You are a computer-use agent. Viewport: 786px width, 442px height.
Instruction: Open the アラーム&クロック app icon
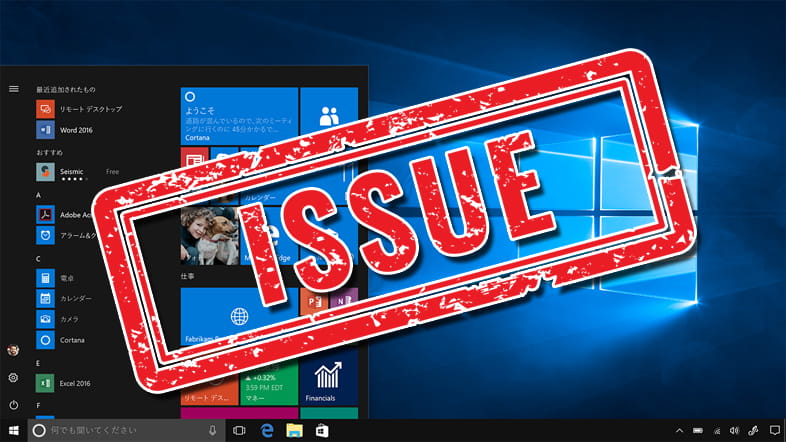pyautogui.click(x=45, y=235)
